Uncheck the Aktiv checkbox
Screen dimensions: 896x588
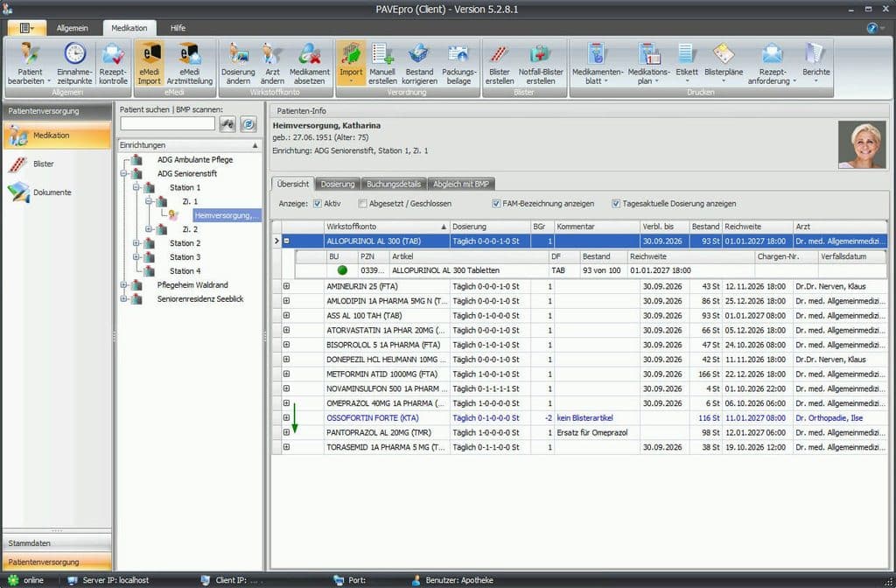[x=318, y=203]
